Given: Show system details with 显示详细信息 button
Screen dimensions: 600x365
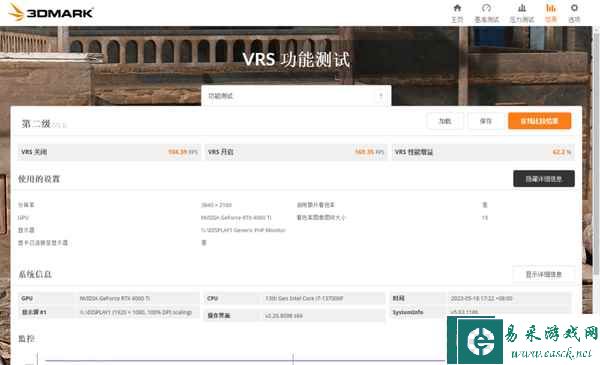Looking at the screenshot, I should pos(544,274).
